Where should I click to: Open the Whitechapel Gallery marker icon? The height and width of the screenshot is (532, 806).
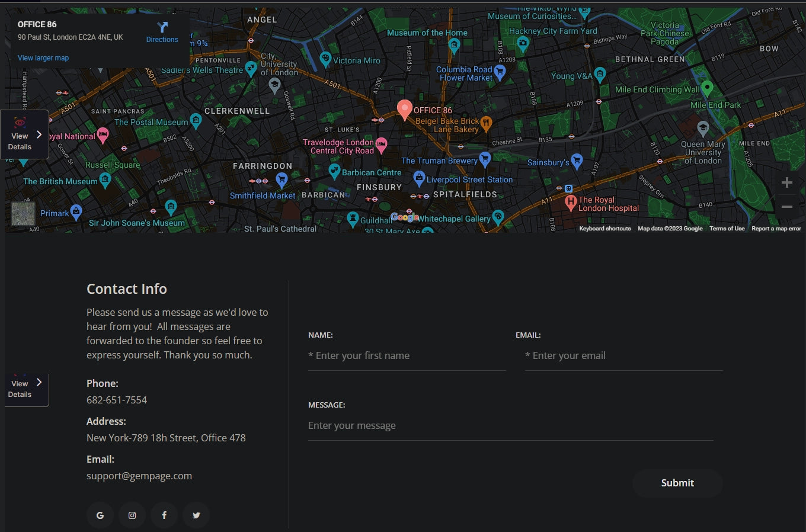pyautogui.click(x=498, y=217)
